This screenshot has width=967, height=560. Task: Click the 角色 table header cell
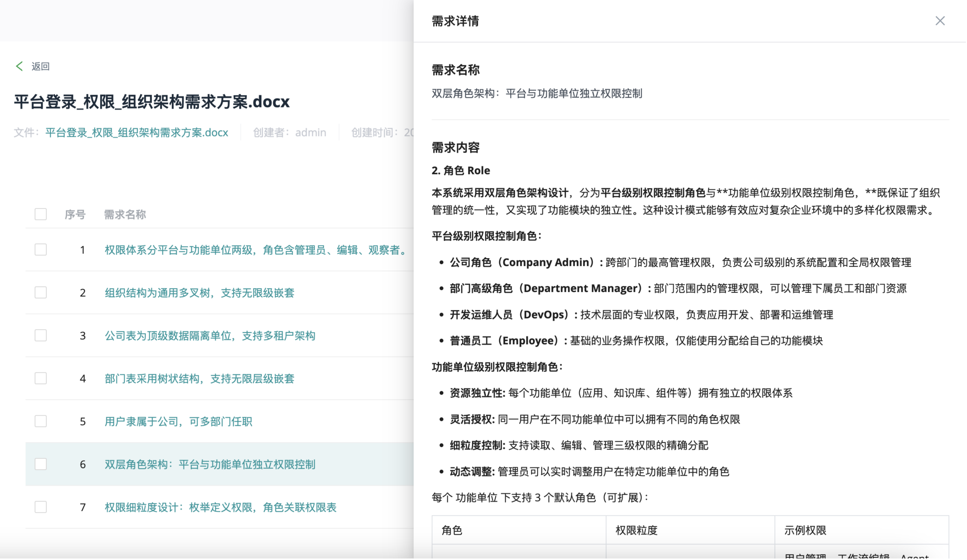pyautogui.click(x=519, y=530)
